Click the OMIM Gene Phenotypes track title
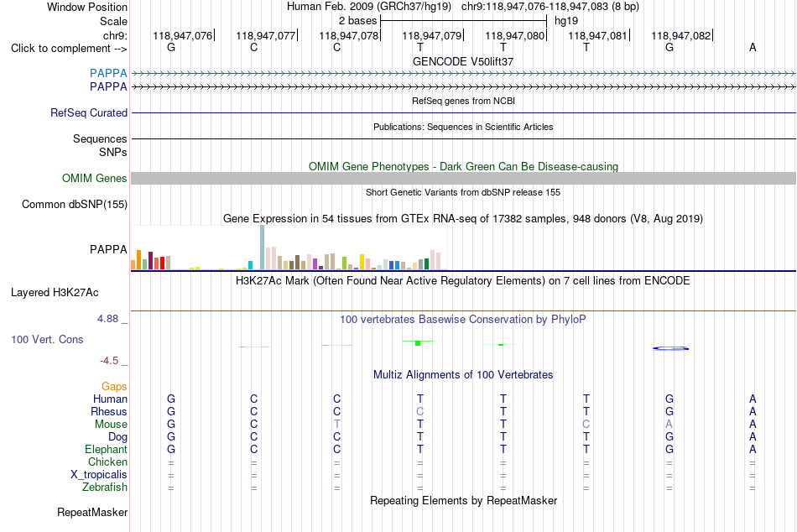The image size is (797, 532). [463, 167]
